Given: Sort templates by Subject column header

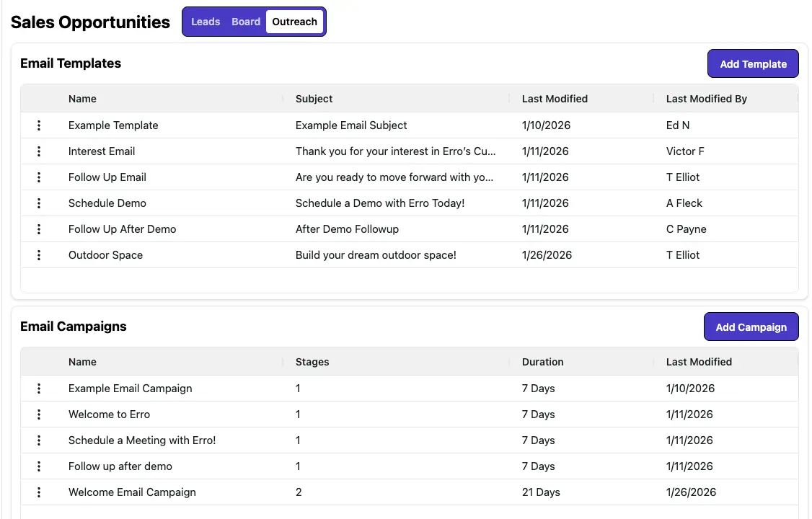Looking at the screenshot, I should (314, 99).
